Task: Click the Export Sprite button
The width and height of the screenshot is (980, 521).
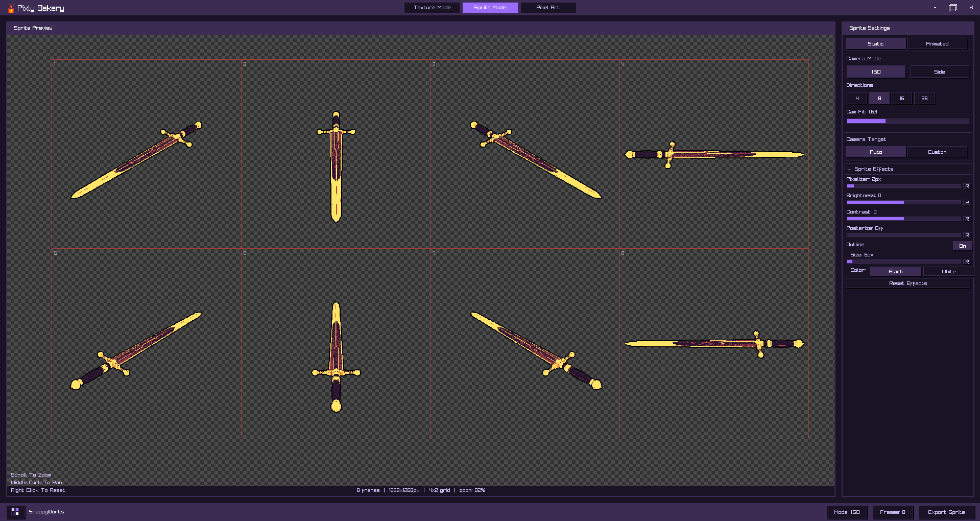Action: coord(946,512)
